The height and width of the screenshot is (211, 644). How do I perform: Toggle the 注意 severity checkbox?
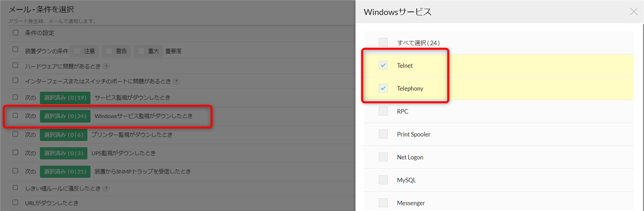coord(77,51)
